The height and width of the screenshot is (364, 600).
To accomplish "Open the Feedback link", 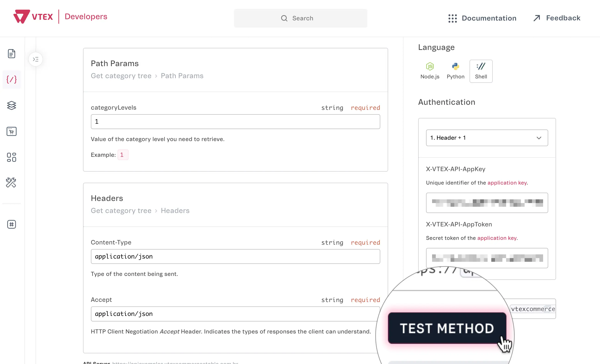I will pyautogui.click(x=557, y=18).
